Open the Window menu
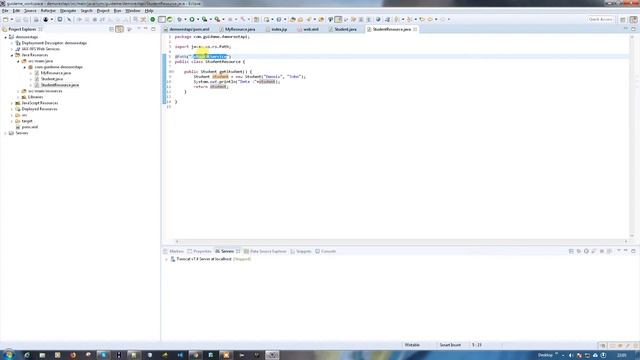The image size is (640, 360). coord(133,11)
